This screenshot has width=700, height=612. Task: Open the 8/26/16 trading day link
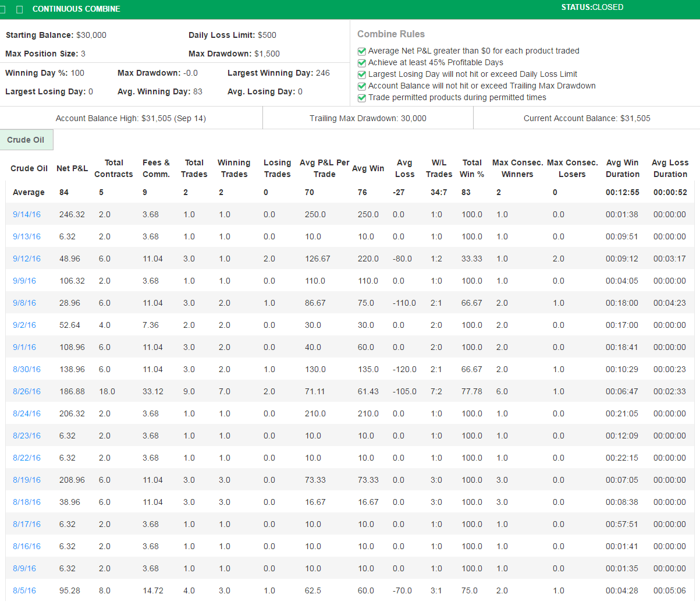tap(27, 391)
